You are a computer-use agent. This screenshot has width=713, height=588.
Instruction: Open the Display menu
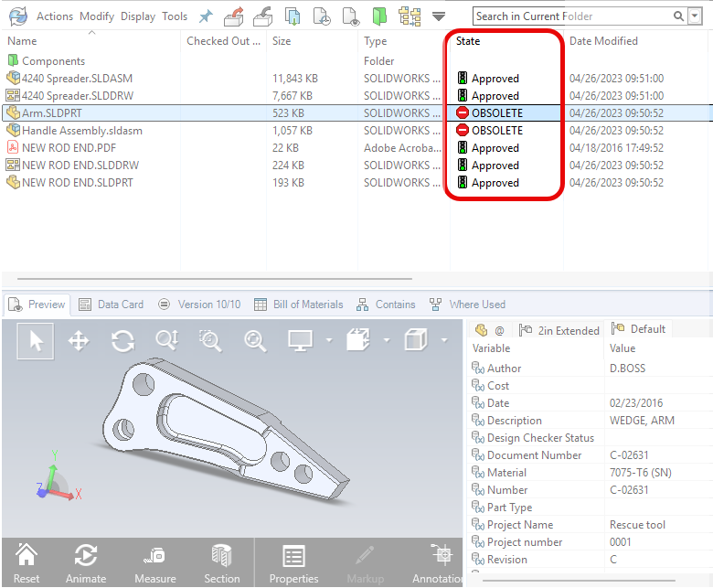point(138,16)
